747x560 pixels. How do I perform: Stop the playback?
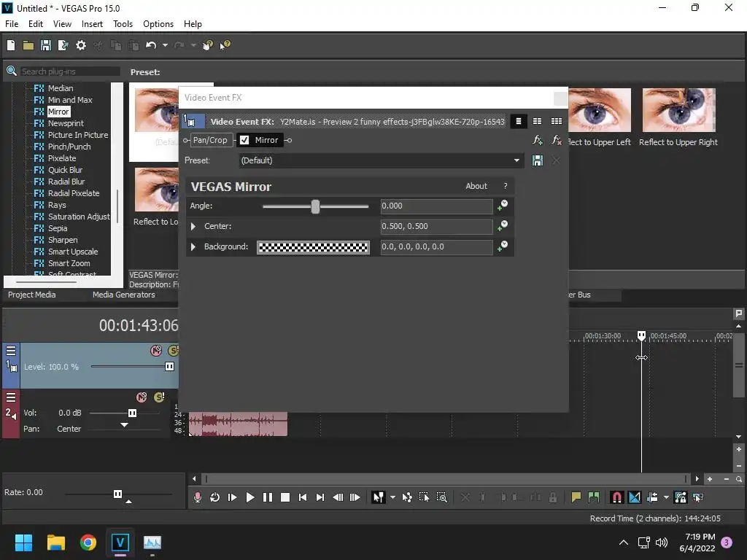285,497
